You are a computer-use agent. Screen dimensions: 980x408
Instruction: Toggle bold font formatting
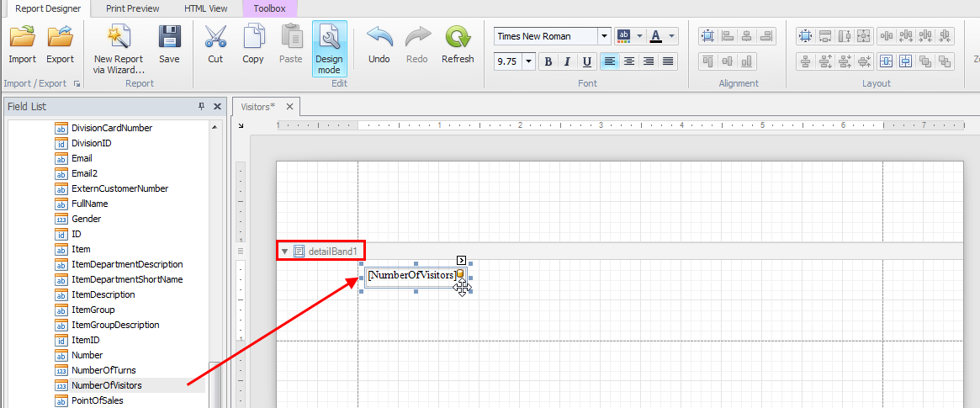548,61
